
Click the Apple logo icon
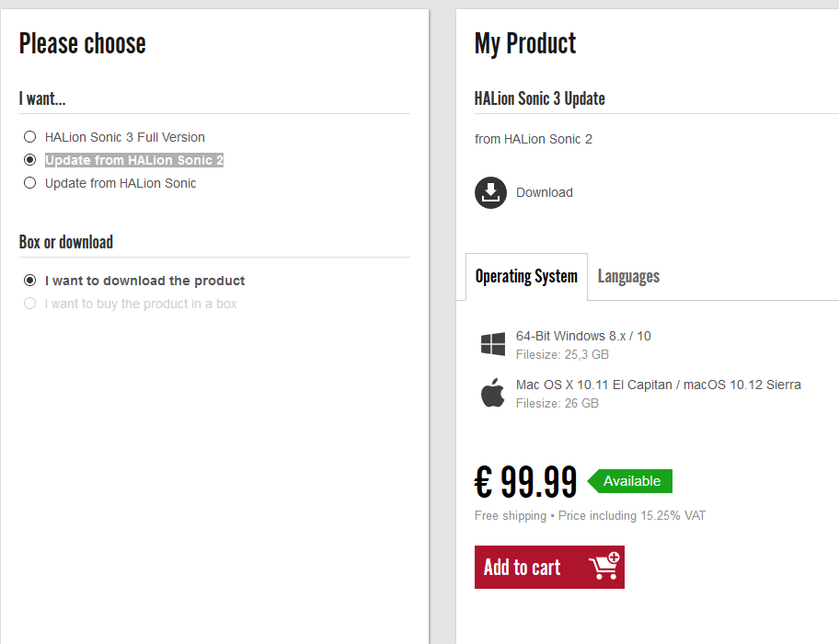(x=493, y=393)
